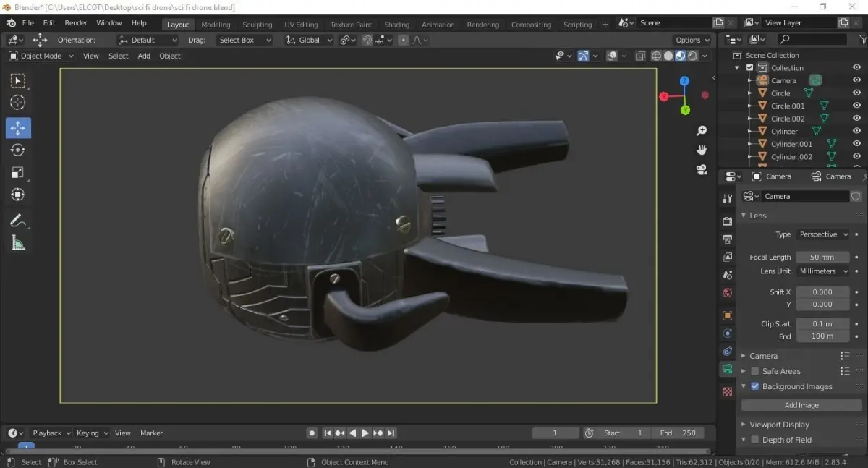The width and height of the screenshot is (868, 468).
Task: Toggle camera view with the camera icon
Action: [x=701, y=170]
